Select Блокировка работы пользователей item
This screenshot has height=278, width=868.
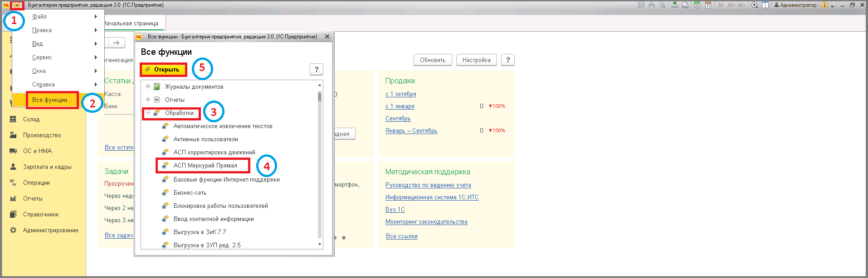click(221, 206)
